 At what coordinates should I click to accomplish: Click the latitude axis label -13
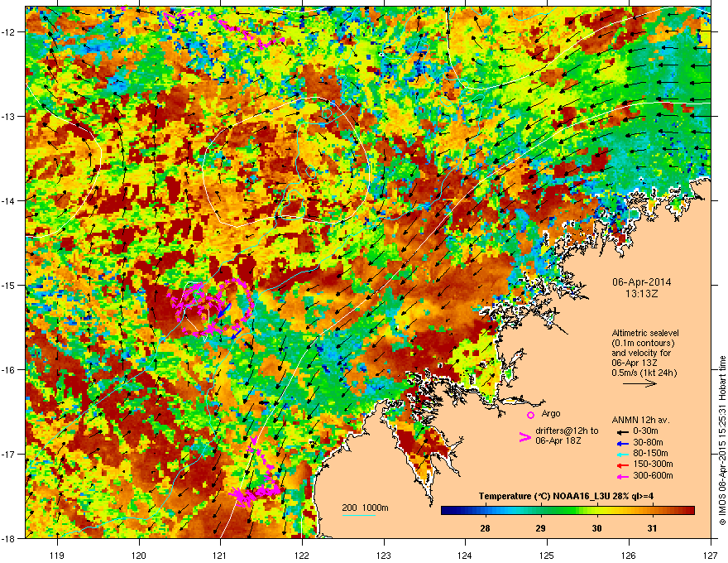pyautogui.click(x=8, y=116)
